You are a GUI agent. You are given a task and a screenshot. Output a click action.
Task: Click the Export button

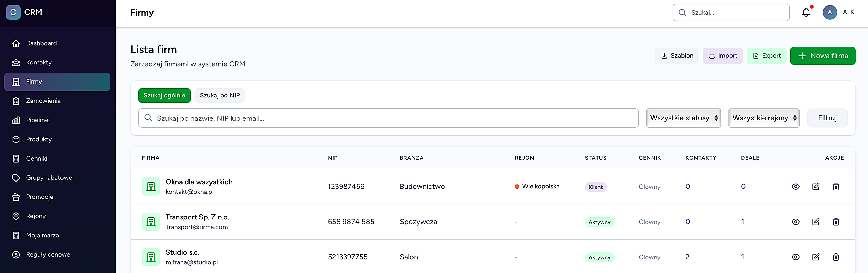766,56
